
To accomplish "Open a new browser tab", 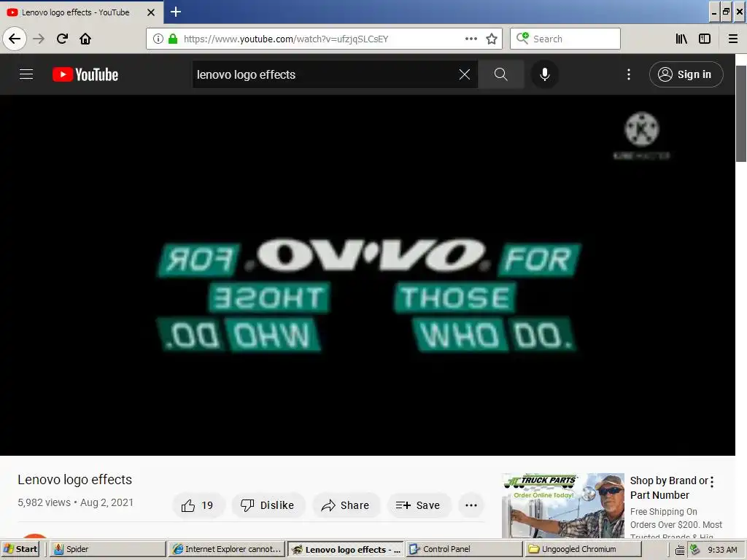I will 176,12.
